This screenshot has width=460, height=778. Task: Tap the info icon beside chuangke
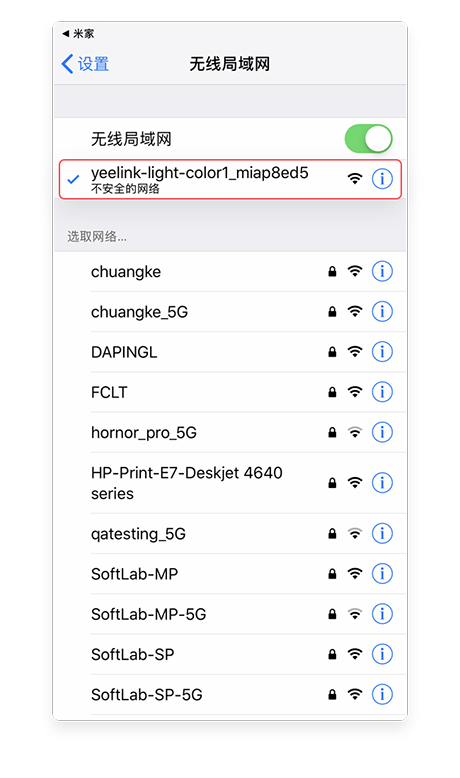[x=382, y=271]
